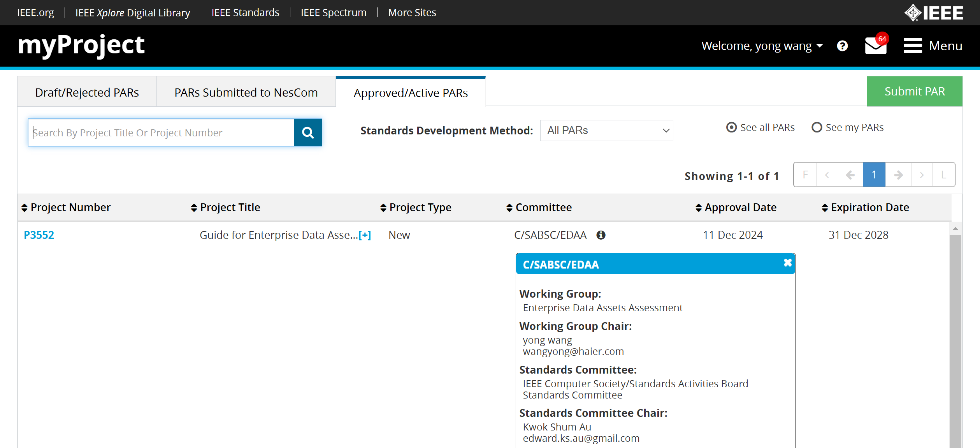Sort table by Project Number
The height and width of the screenshot is (448, 980).
66,208
